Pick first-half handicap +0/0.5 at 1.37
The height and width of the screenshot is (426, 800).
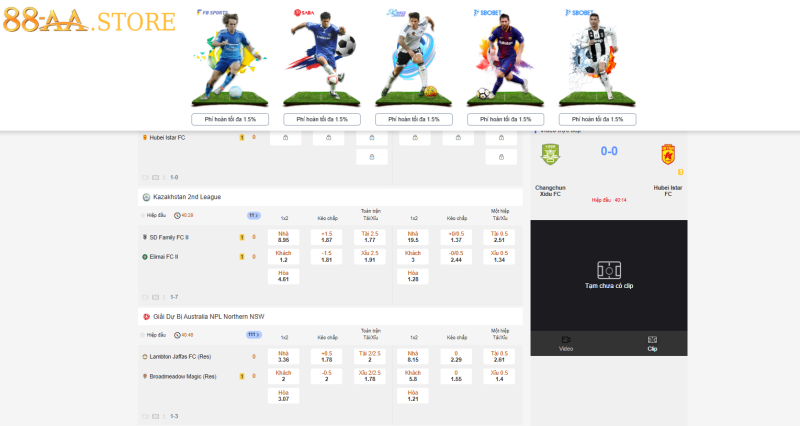[x=456, y=237]
